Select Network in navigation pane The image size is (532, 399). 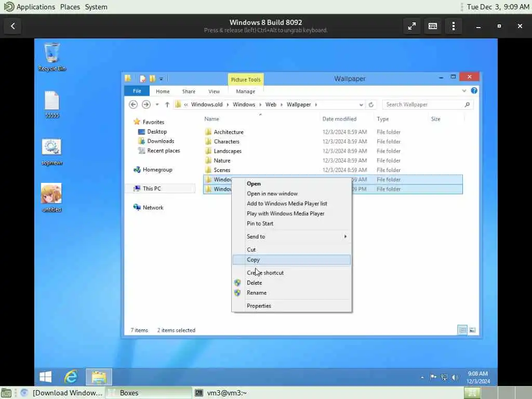click(149, 207)
